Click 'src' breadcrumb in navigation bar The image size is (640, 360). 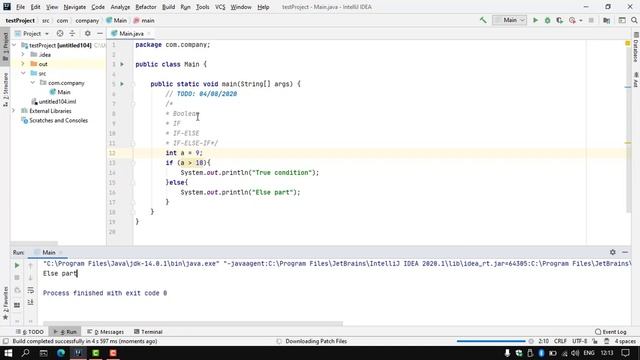[x=46, y=20]
